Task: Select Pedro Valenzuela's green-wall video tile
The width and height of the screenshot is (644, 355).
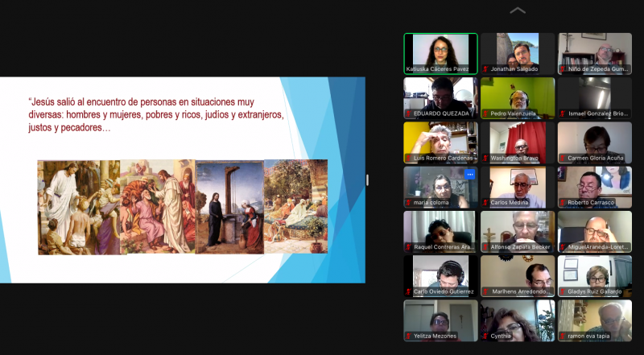Action: click(518, 98)
